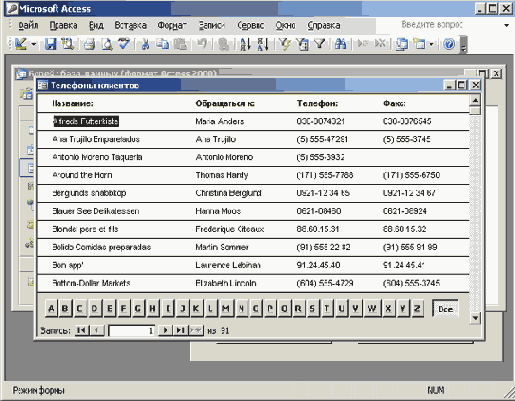
Task: Open File Search from the toolbar
Action: [68, 44]
